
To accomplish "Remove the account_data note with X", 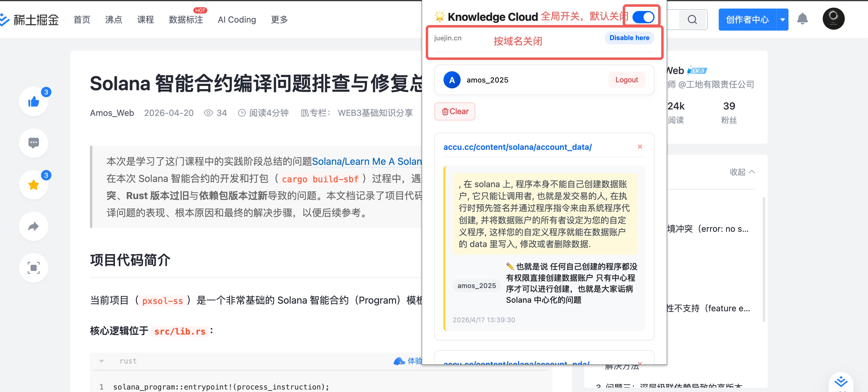I will point(640,146).
